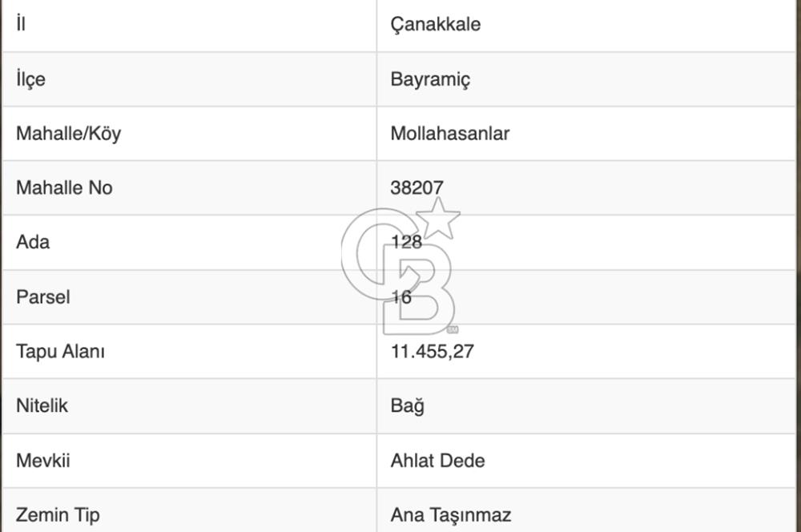The height and width of the screenshot is (532, 801).
Task: Click the Ada row label
Action: click(x=33, y=242)
